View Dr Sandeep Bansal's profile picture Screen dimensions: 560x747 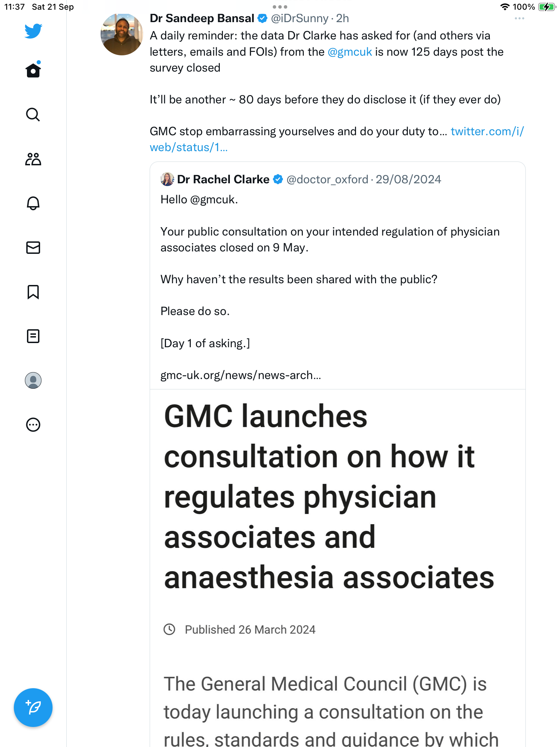(x=122, y=34)
